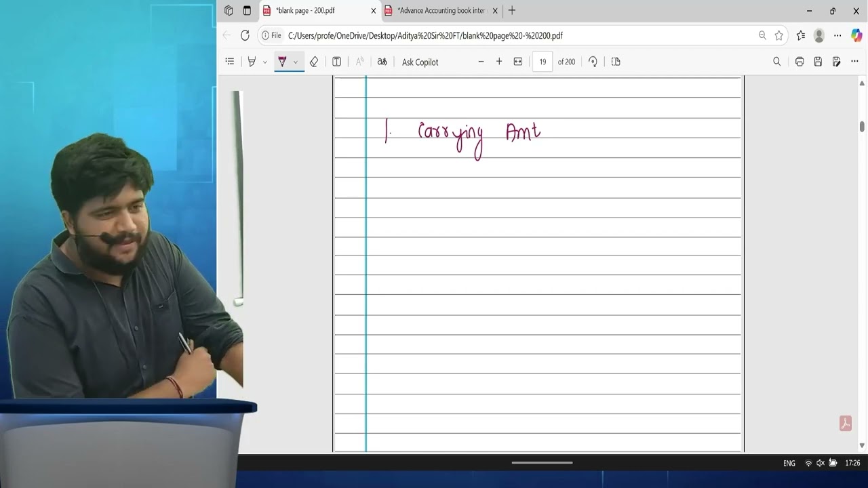Viewport: 868px width, 488px height.
Task: Open Edge Settings and more menu
Action: [x=837, y=35]
